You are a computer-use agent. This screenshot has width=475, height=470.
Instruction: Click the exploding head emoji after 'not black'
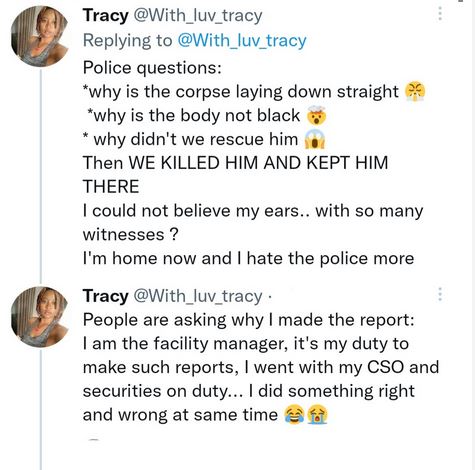(x=316, y=116)
